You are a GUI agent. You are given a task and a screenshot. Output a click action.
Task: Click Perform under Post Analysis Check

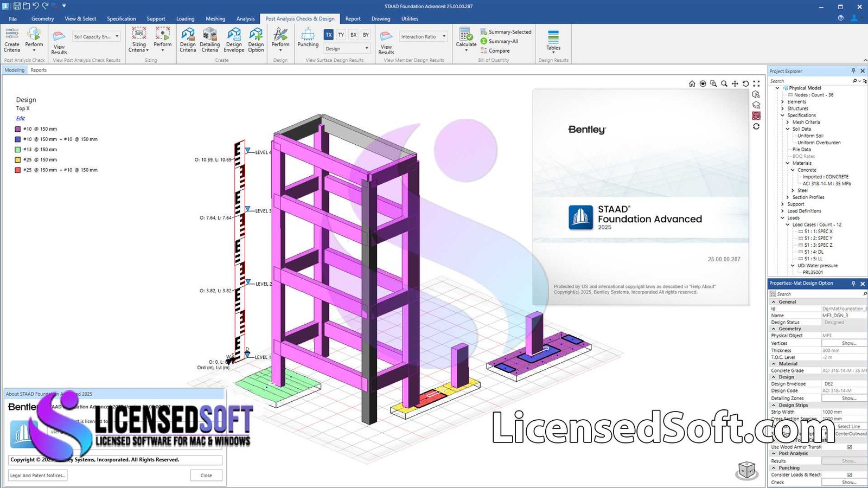tap(34, 40)
